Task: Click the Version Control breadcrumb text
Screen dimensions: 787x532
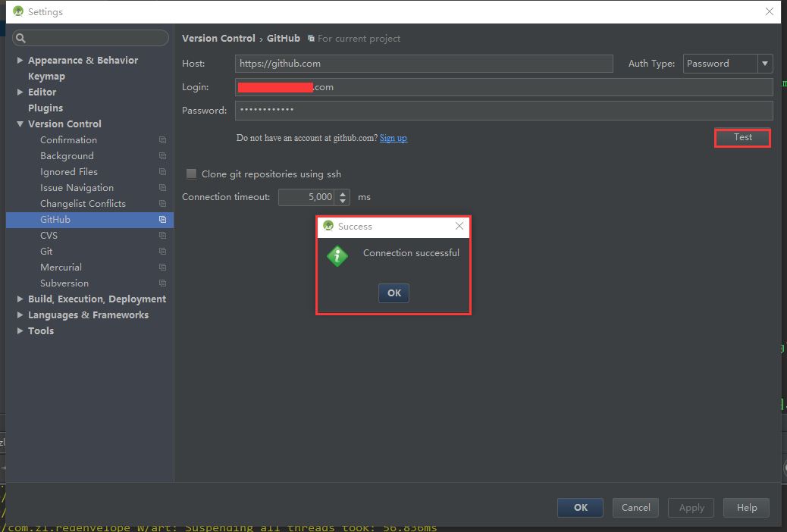Action: [218, 39]
